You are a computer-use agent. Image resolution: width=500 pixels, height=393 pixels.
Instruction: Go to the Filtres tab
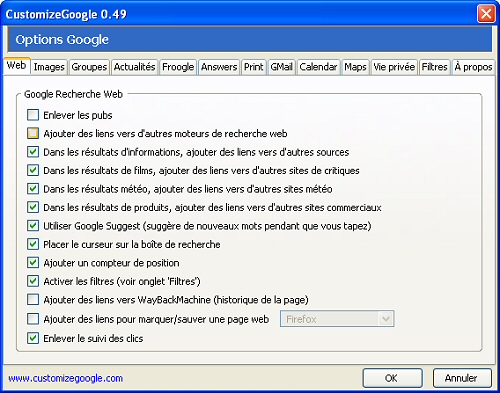coord(435,67)
